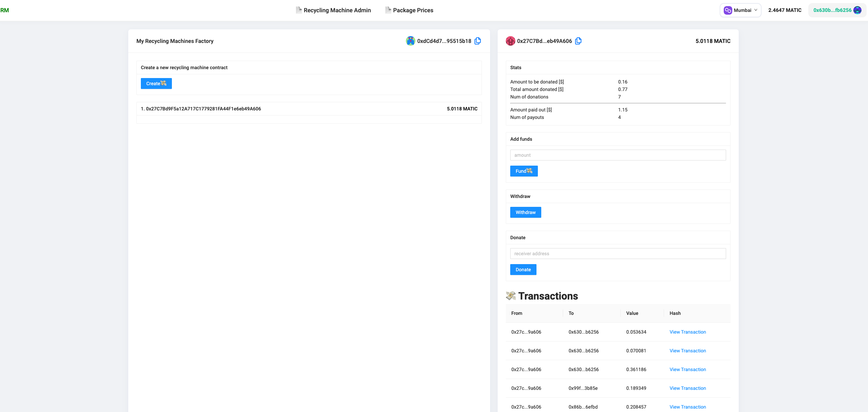Open the Recycling Machine Admin menu item
Image resolution: width=868 pixels, height=412 pixels.
tap(334, 10)
